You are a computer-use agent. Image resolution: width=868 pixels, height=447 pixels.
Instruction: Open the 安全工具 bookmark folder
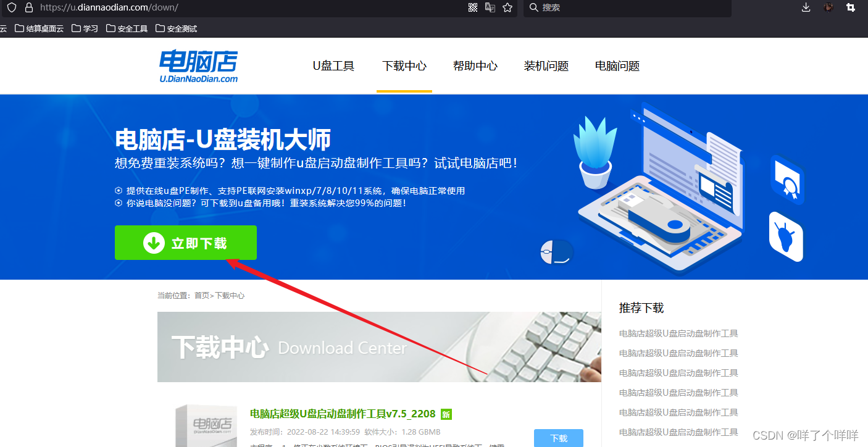(x=127, y=28)
